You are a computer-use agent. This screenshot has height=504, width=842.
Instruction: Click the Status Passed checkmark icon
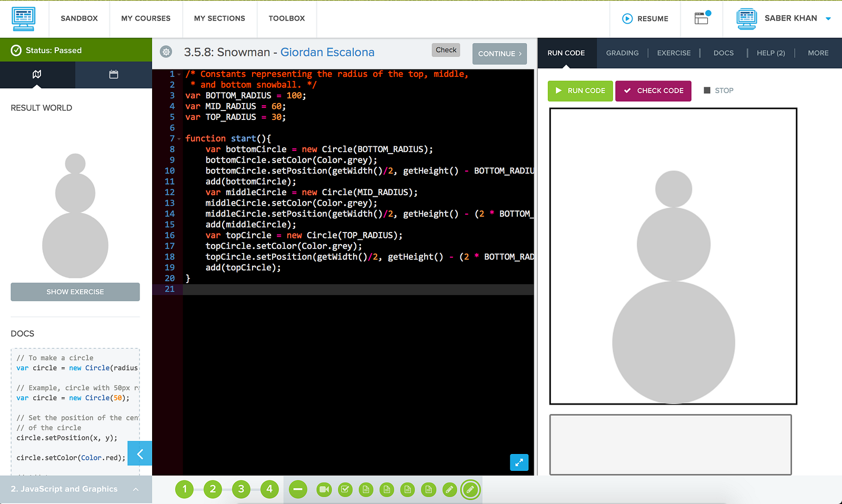pos(16,51)
